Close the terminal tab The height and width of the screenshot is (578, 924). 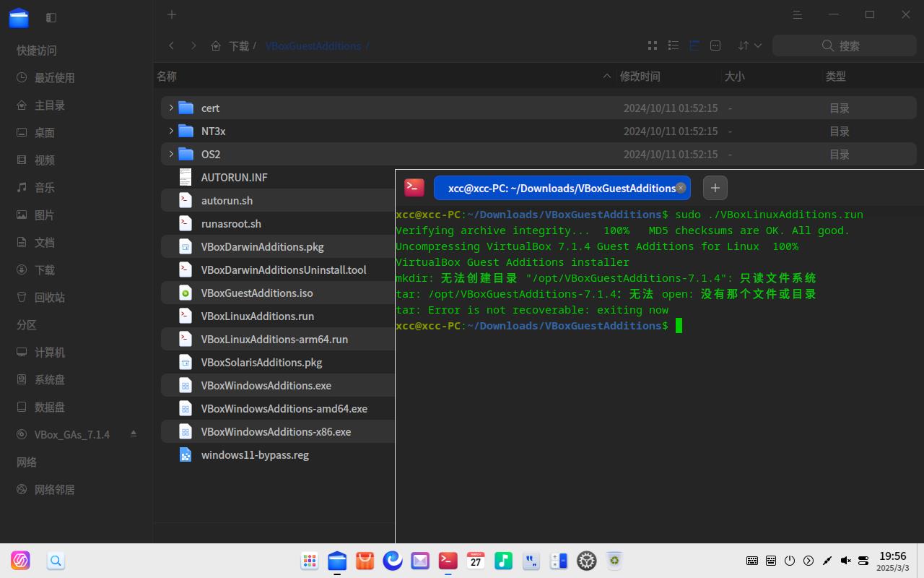tap(681, 188)
